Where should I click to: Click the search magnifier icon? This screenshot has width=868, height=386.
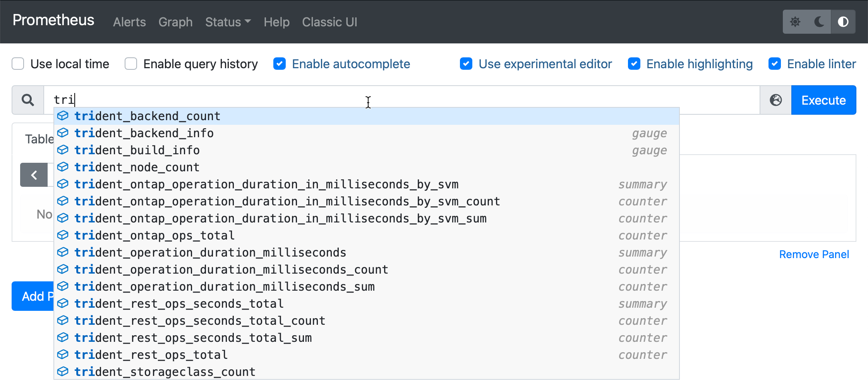[28, 100]
